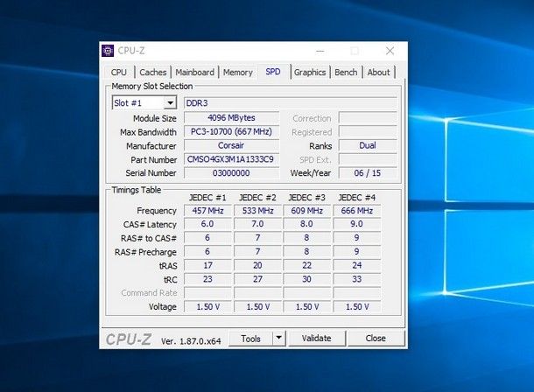Click the tRC value 33

pyautogui.click(x=357, y=279)
